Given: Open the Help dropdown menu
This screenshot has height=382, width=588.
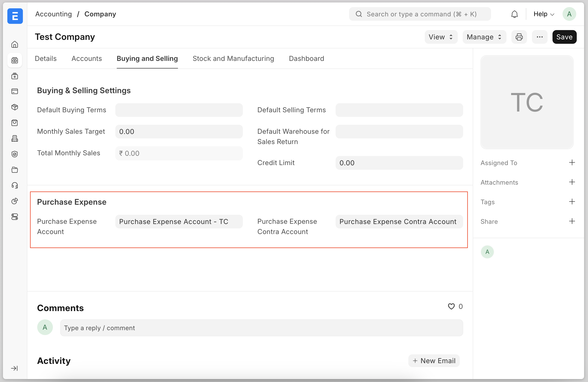Looking at the screenshot, I should 543,14.
